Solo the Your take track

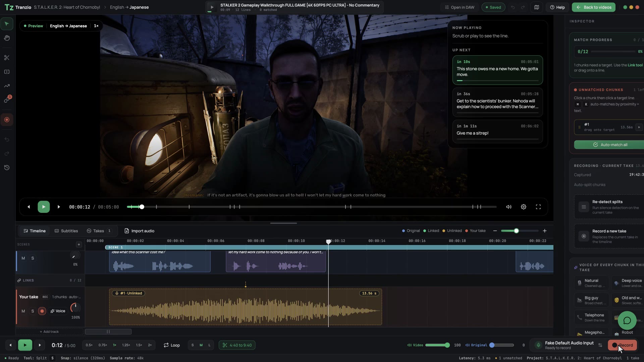[33, 311]
